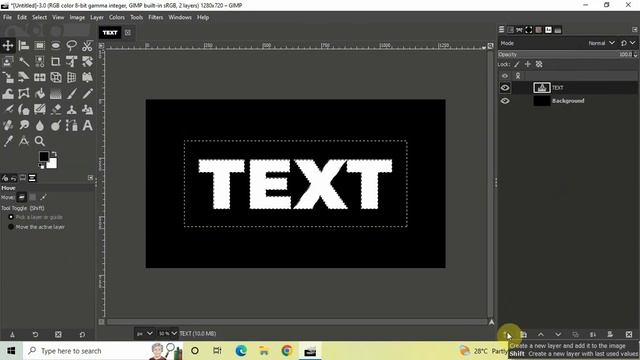
Task: Select the Background layer row
Action: (x=567, y=101)
